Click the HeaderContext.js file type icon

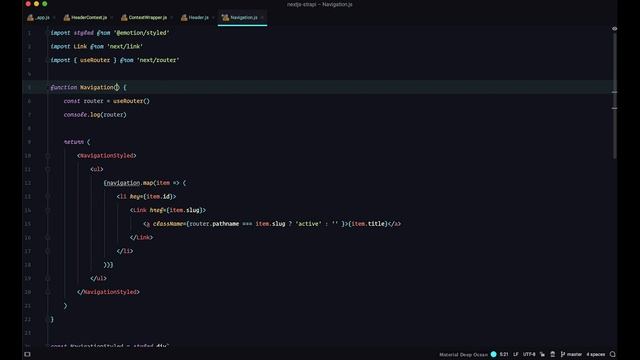pyautogui.click(x=67, y=17)
